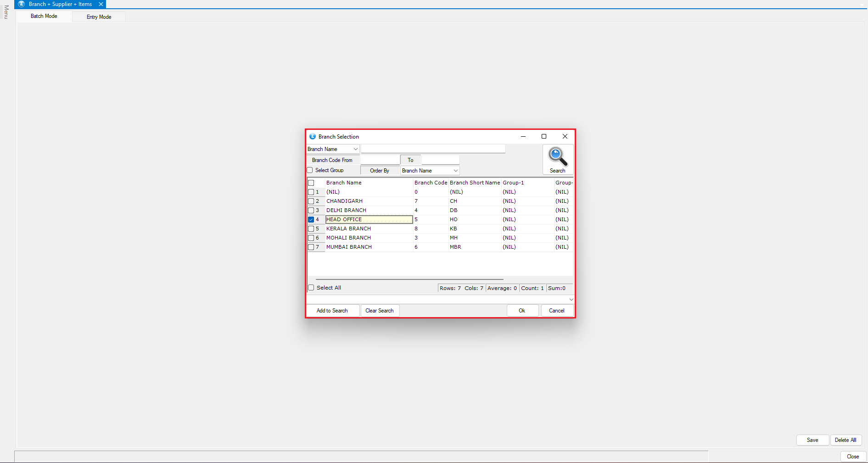
Task: Close the Branch Selection dialog window
Action: (565, 136)
